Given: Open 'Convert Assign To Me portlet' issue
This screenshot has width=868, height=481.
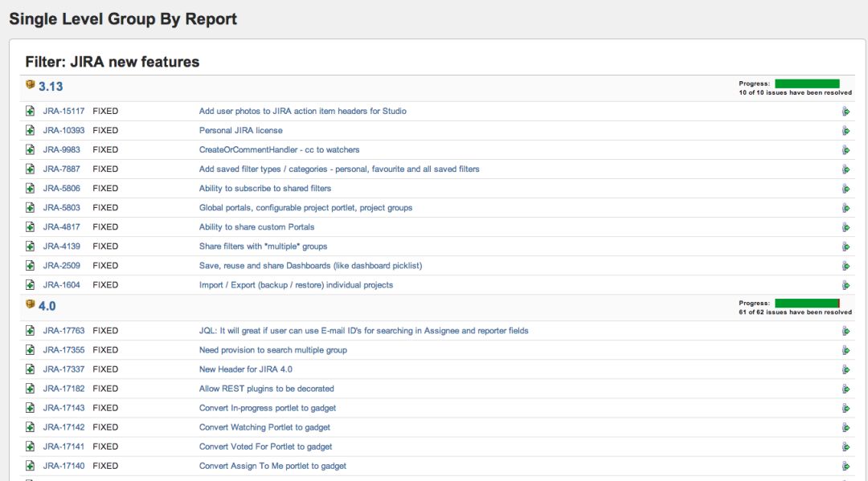Looking at the screenshot, I should (273, 466).
